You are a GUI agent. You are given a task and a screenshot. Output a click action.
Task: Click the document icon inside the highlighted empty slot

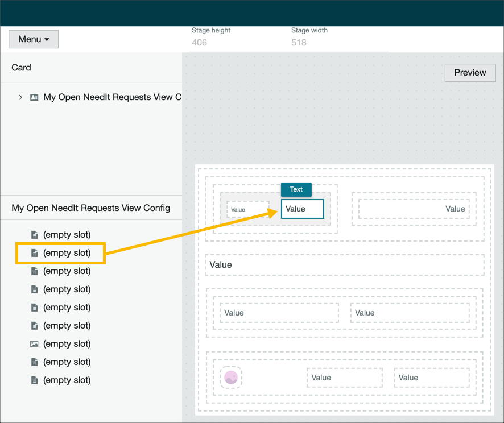pos(34,253)
